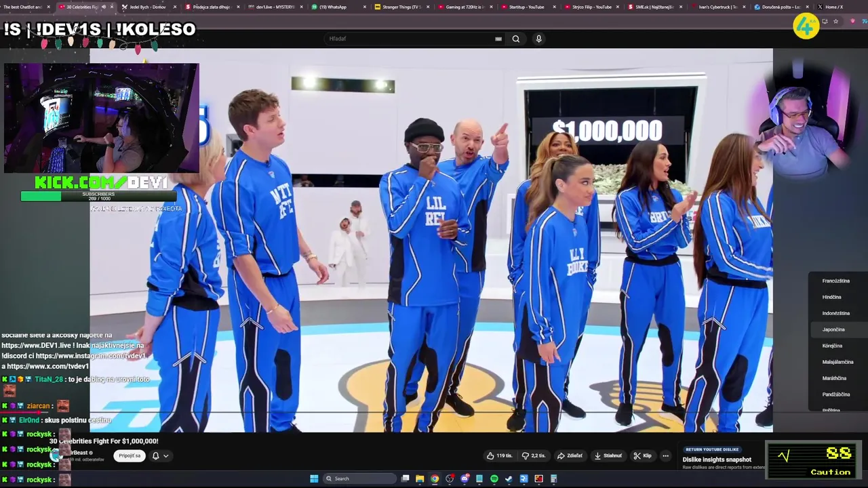
Task: Open Steam from the taskbar
Action: [509, 479]
